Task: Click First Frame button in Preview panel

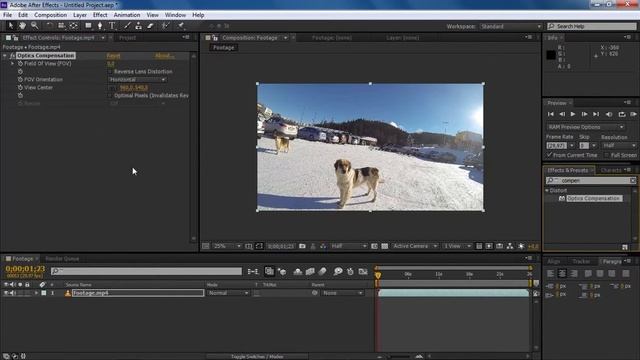Action: [551, 114]
